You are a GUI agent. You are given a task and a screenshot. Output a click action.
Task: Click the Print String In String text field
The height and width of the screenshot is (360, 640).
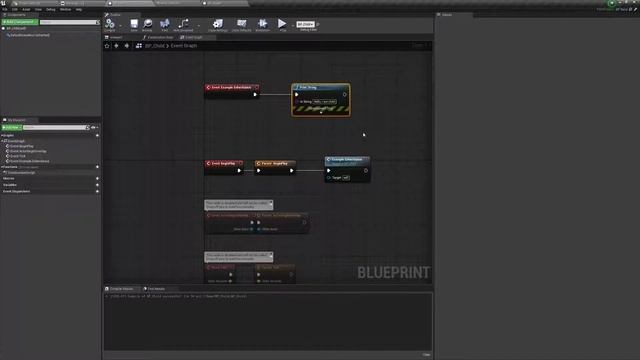pos(325,102)
